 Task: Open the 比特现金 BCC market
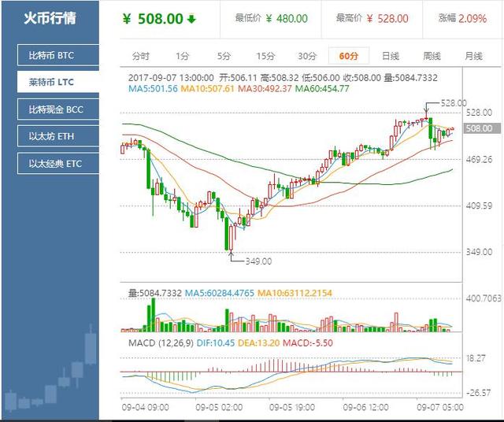click(58, 109)
